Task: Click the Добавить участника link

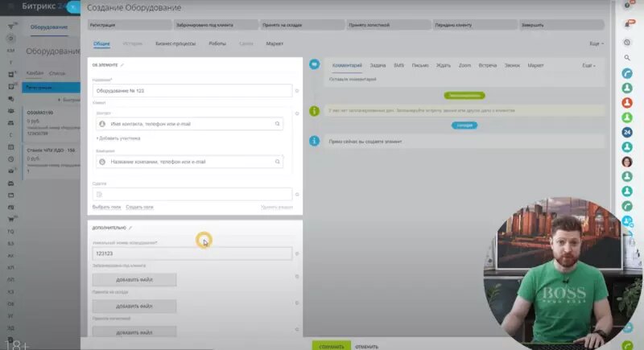Action: coord(118,138)
